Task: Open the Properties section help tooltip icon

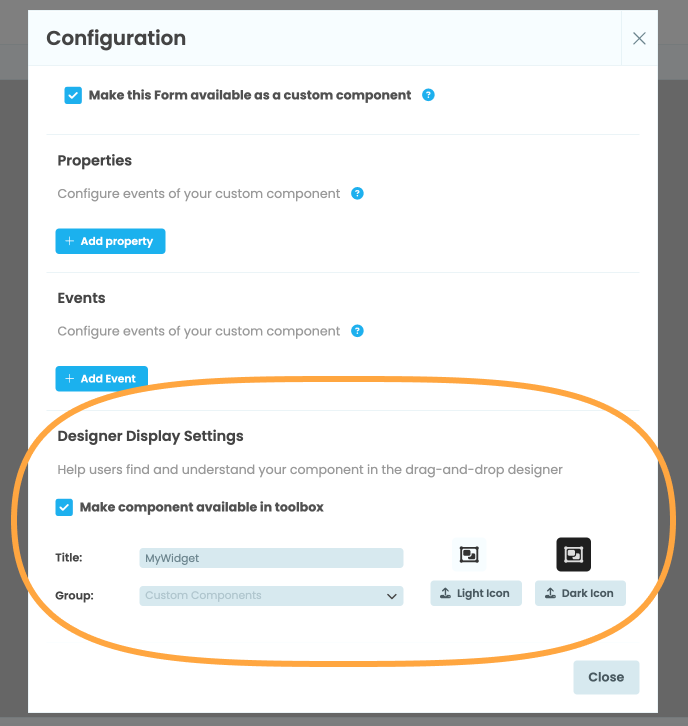Action: pyautogui.click(x=357, y=193)
